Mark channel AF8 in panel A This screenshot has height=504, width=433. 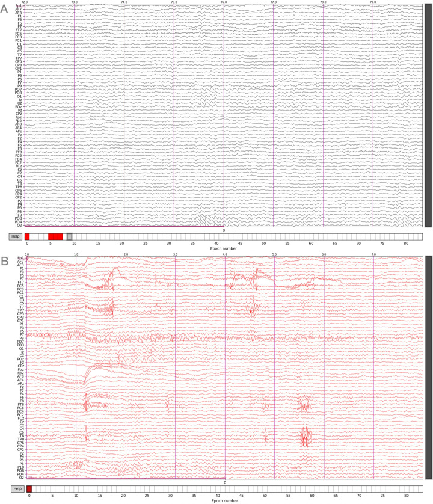click(x=18, y=124)
